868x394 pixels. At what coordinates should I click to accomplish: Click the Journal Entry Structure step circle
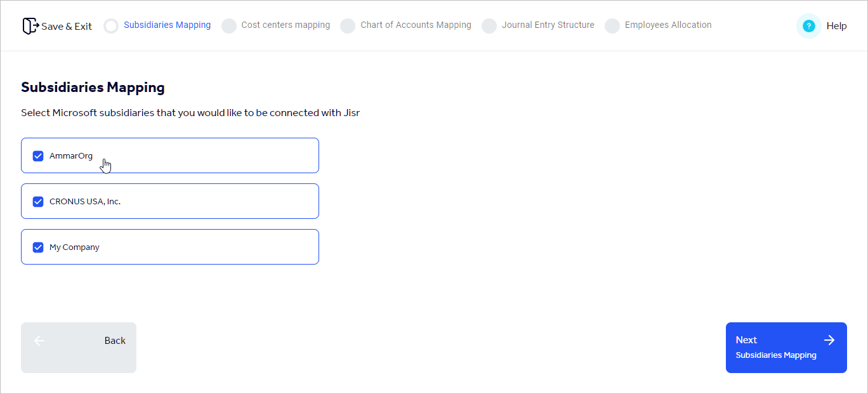click(489, 25)
